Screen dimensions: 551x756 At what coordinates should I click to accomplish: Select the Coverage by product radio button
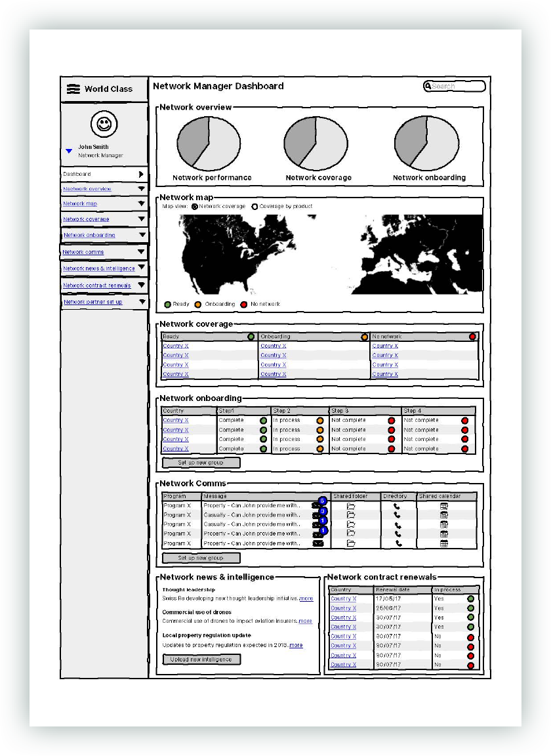(255, 206)
